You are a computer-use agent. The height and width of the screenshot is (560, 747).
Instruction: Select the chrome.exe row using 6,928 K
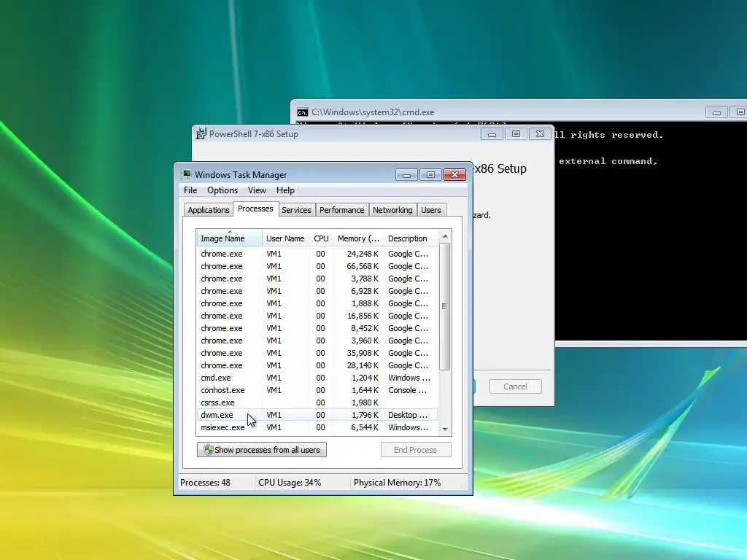pos(317,291)
